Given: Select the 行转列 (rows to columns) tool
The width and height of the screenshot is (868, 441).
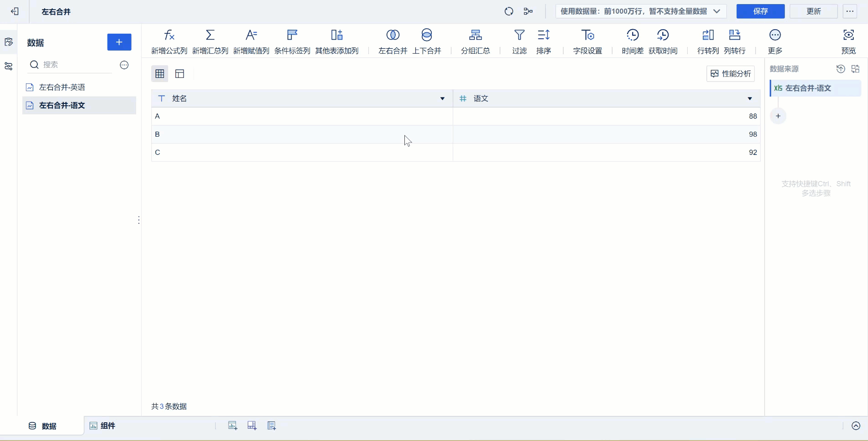Looking at the screenshot, I should click(708, 41).
